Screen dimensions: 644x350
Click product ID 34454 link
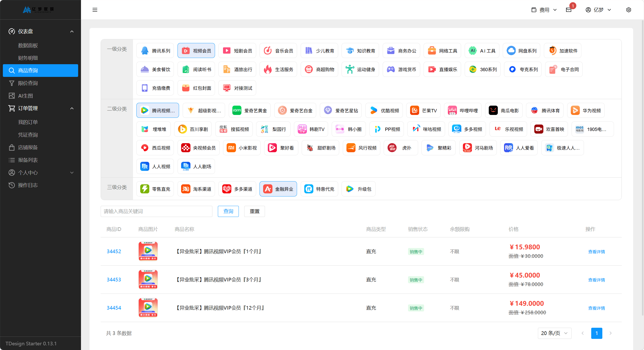(x=114, y=308)
